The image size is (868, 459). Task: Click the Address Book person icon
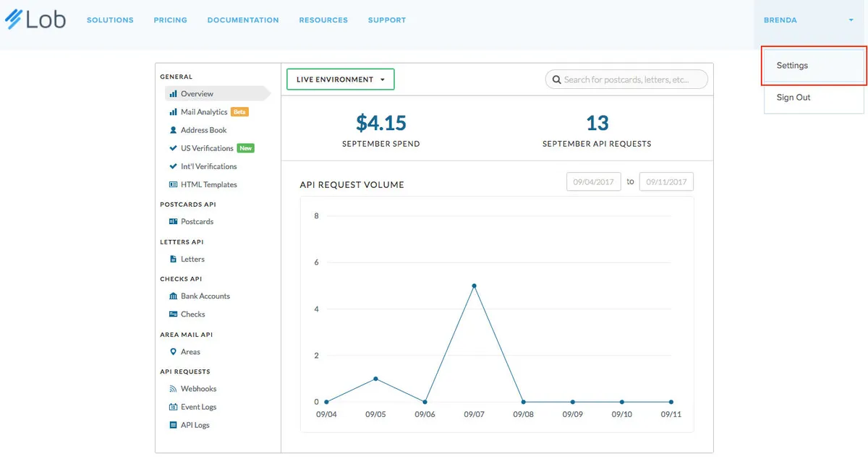(173, 130)
